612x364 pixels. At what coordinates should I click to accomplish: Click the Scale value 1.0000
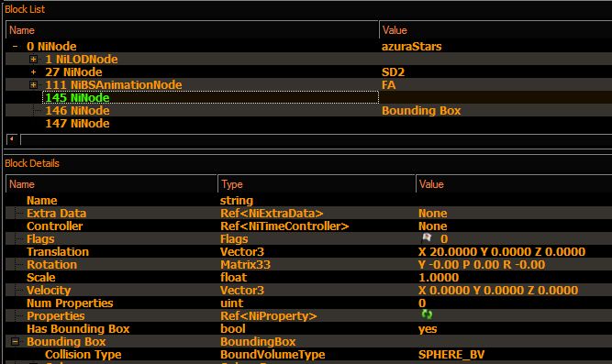[x=439, y=278]
